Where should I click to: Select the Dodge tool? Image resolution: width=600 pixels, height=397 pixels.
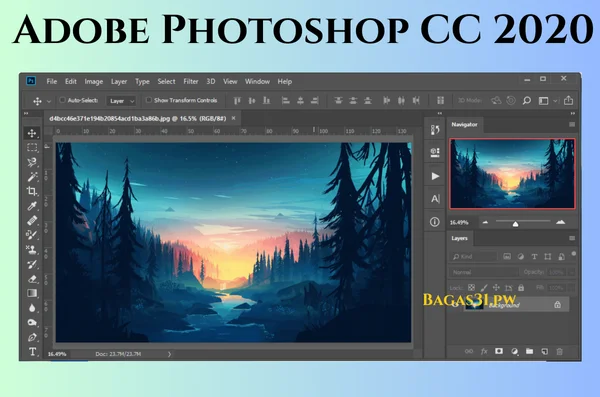tap(32, 322)
